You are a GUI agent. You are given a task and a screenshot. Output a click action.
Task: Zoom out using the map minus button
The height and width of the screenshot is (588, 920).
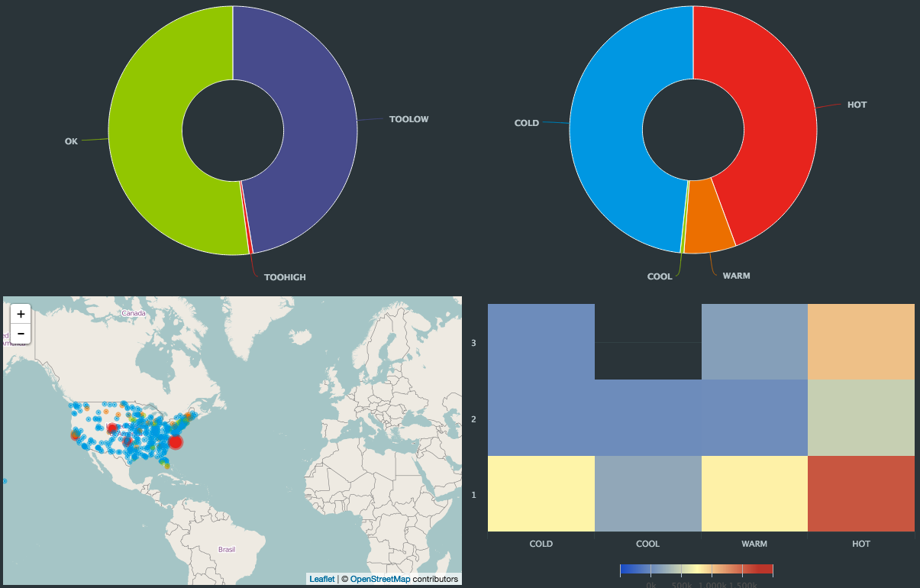[x=20, y=333]
